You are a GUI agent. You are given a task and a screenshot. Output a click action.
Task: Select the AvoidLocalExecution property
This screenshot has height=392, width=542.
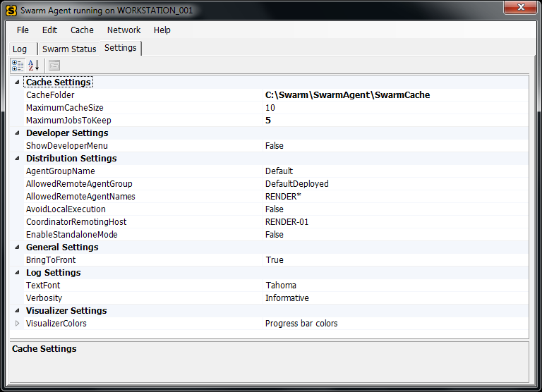(66, 209)
